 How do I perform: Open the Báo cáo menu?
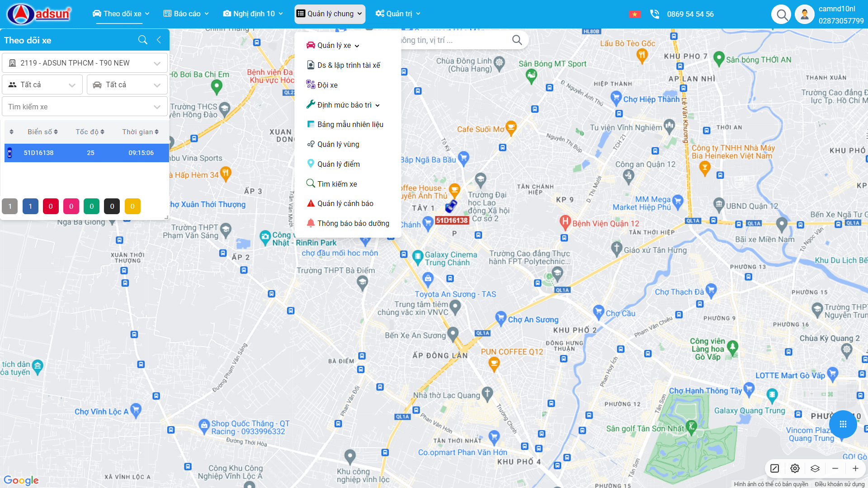[x=186, y=14]
